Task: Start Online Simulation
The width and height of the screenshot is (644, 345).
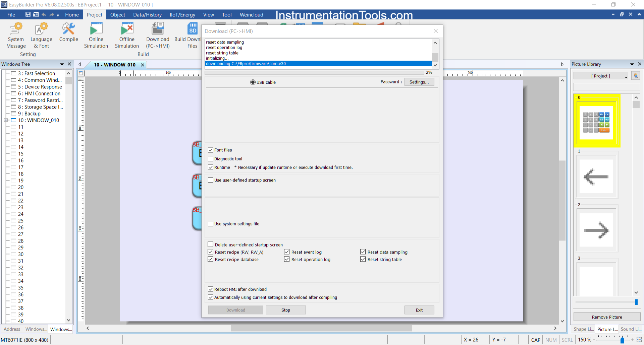Action: [x=96, y=36]
